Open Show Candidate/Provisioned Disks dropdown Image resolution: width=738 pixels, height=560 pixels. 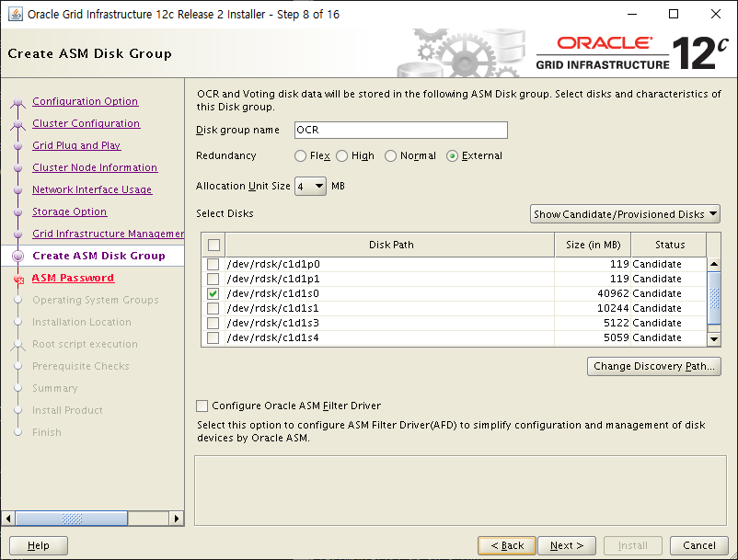[x=625, y=214]
